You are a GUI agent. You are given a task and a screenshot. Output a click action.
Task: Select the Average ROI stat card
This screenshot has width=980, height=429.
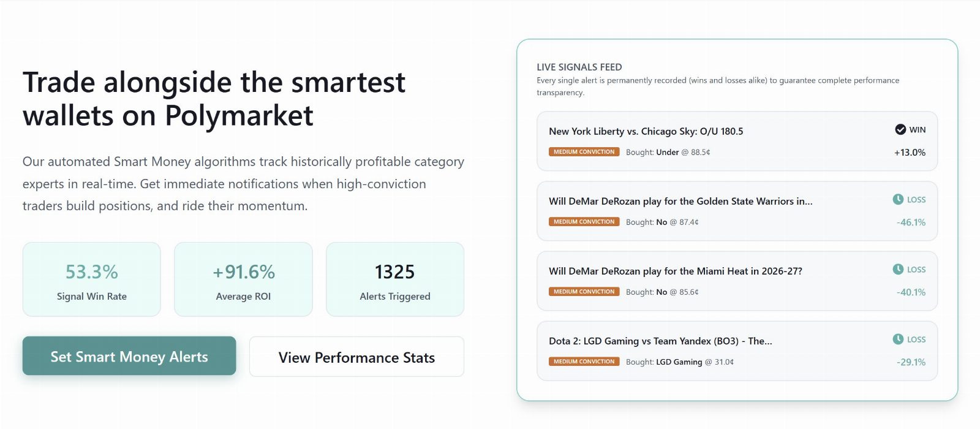[243, 279]
